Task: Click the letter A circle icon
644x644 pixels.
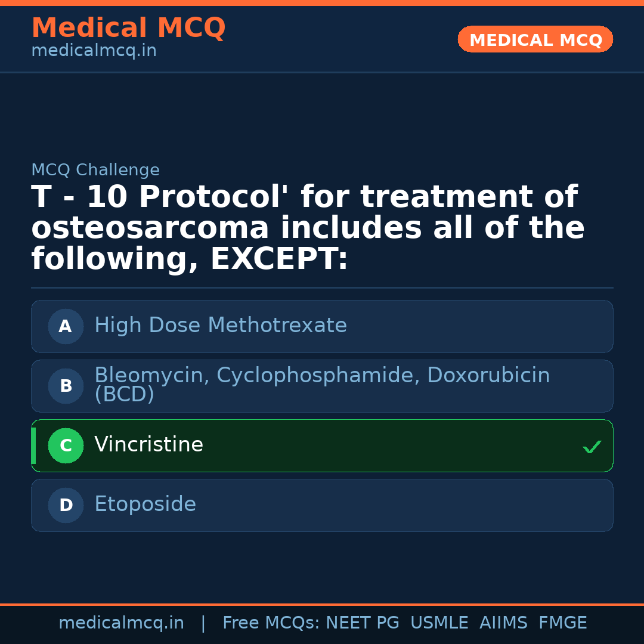Action: pos(66,326)
